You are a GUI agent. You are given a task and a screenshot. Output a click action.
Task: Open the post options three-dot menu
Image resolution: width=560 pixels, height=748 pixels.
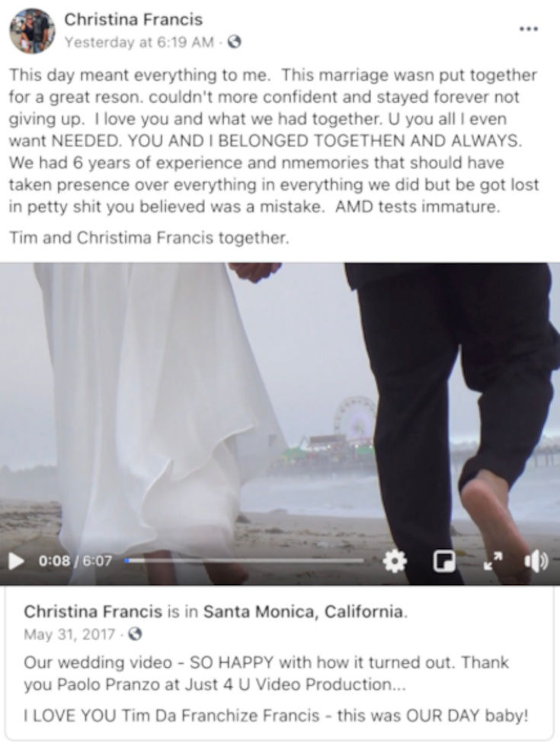[x=529, y=29]
